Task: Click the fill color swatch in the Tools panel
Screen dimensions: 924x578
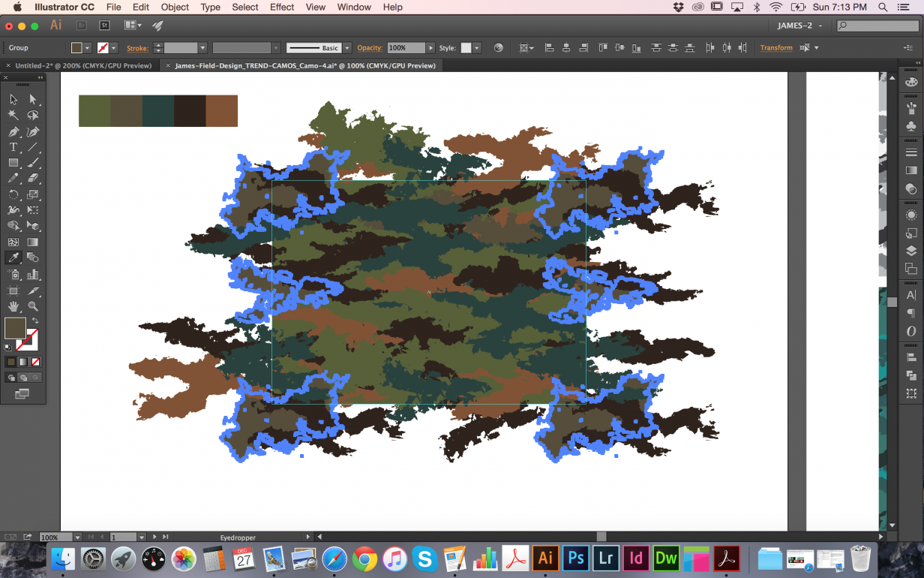Action: pyautogui.click(x=15, y=328)
